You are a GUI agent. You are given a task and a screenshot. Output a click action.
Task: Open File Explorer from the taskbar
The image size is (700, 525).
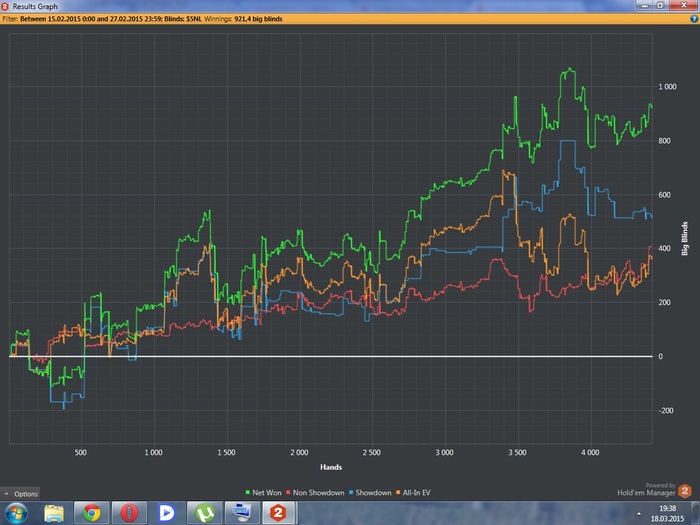tap(54, 513)
